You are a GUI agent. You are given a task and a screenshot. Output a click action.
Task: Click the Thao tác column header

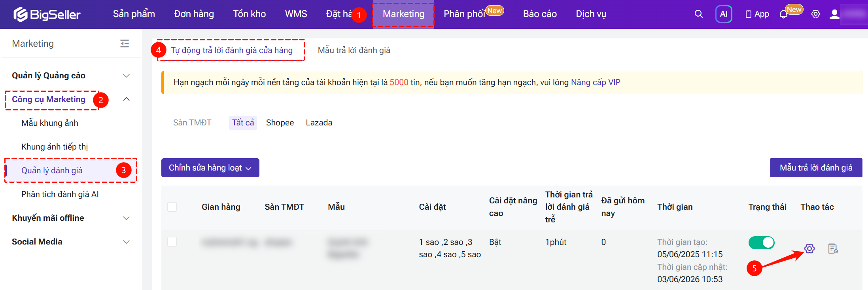pos(817,207)
